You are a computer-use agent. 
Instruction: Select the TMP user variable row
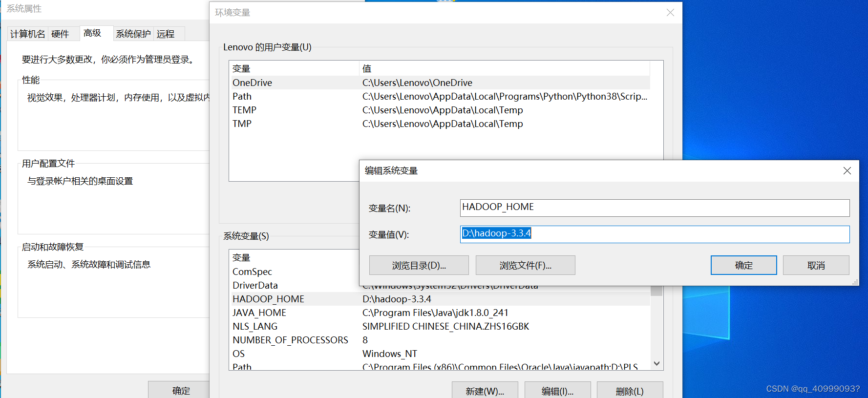[x=440, y=124]
